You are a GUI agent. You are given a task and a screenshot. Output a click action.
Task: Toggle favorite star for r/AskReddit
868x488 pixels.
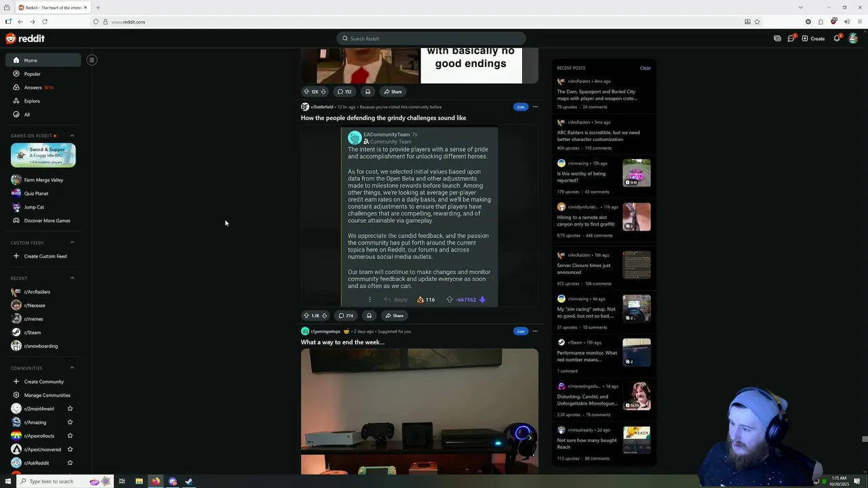click(70, 463)
